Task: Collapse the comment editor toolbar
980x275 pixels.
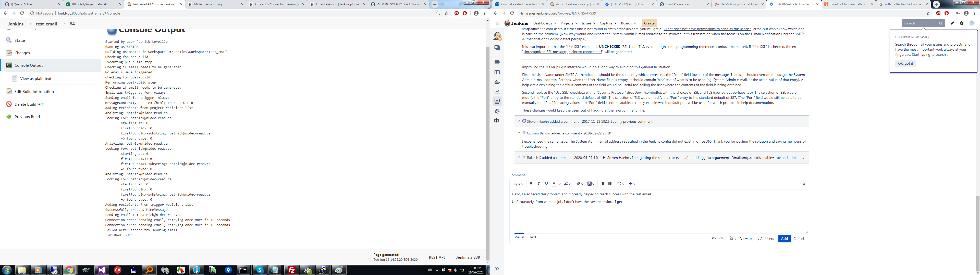Action: pyautogui.click(x=803, y=184)
